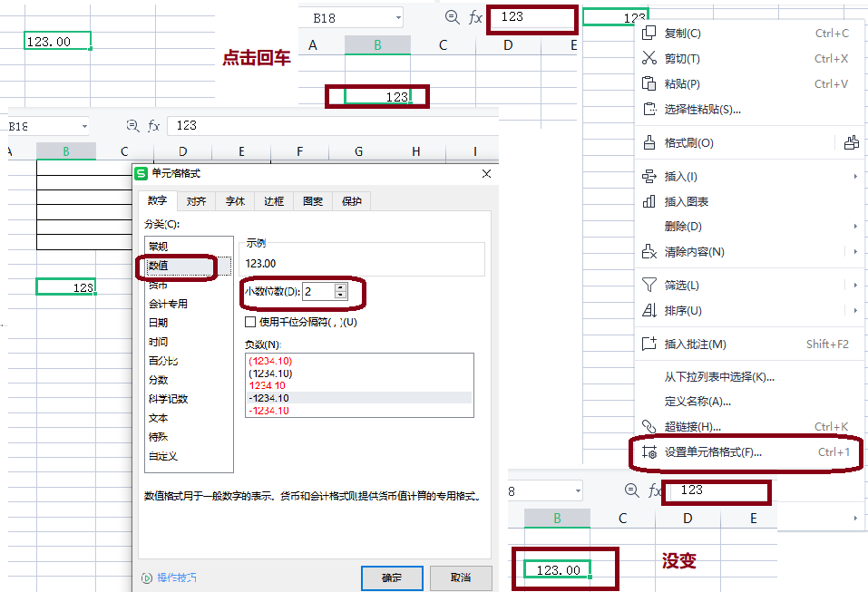Confirm with the 确定 button
The height and width of the screenshot is (592, 868).
pyautogui.click(x=392, y=577)
